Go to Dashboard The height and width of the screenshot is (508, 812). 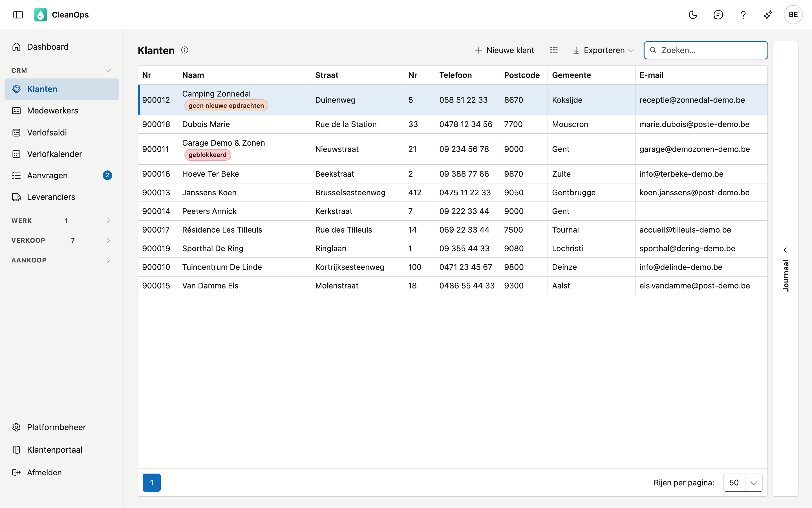62,47
